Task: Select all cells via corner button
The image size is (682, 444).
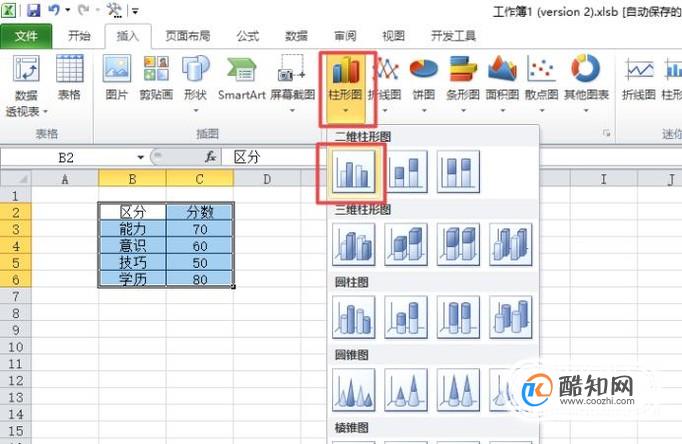Action: click(x=16, y=179)
